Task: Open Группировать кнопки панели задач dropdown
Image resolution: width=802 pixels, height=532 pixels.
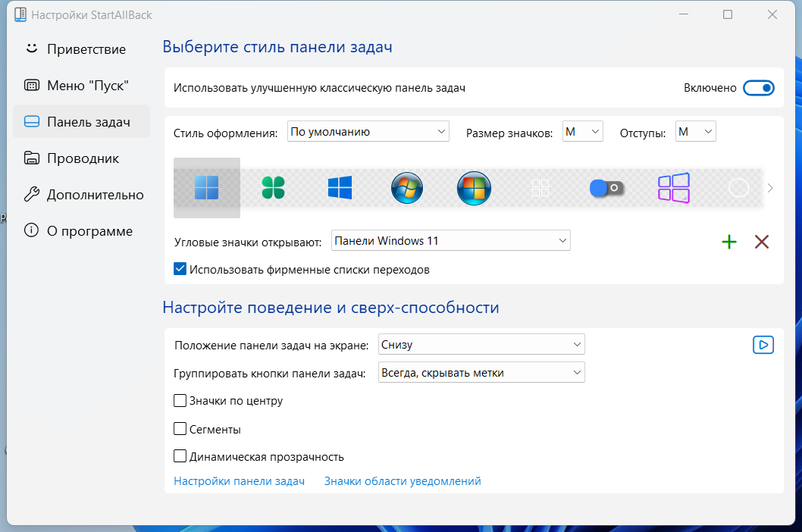Action: [x=481, y=372]
